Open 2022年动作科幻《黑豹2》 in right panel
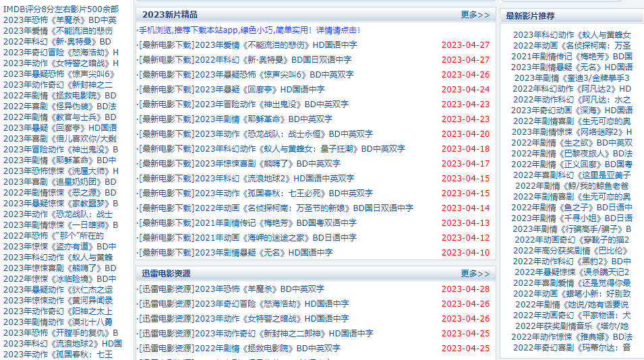Viewport: 644px width, 360px height. click(572, 261)
